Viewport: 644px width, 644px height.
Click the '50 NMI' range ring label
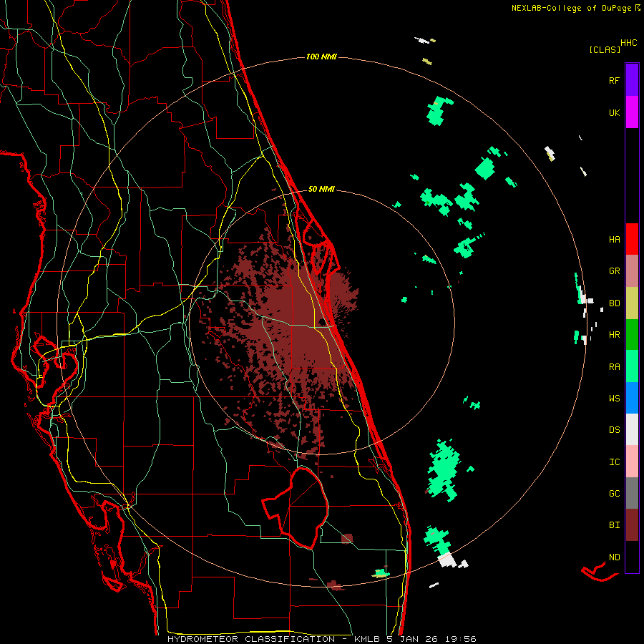pos(321,189)
